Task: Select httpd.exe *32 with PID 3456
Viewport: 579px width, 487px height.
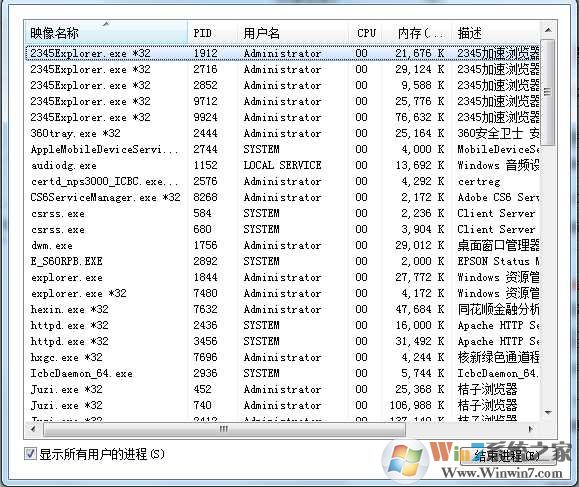Action: click(282, 341)
